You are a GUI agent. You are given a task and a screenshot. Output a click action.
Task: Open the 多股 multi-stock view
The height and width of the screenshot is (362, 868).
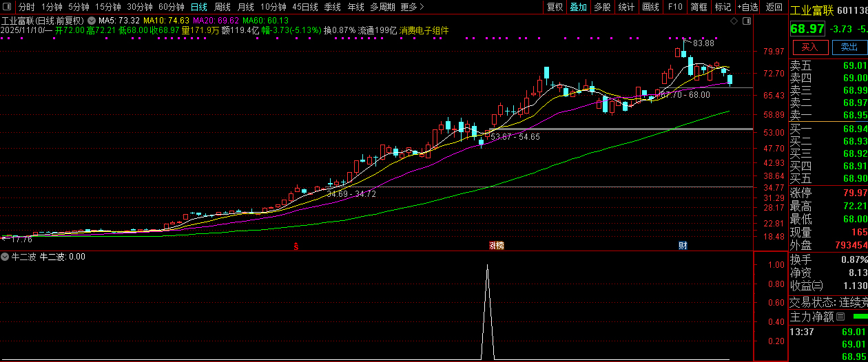point(602,7)
